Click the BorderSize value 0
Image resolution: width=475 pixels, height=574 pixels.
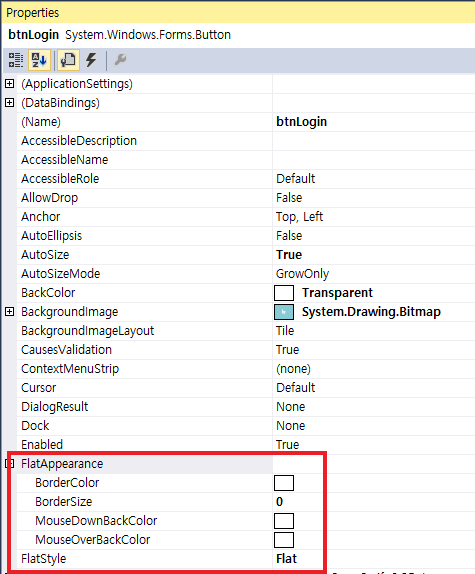point(279,502)
